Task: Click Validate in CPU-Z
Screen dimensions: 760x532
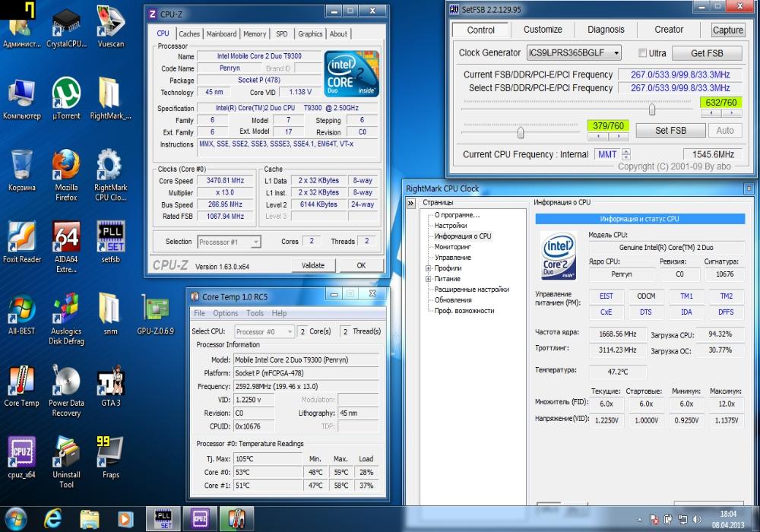Action: (x=313, y=265)
